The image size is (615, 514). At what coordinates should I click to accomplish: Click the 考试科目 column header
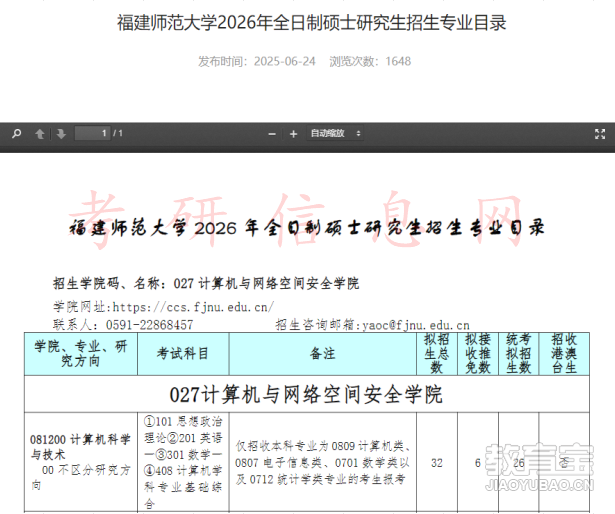[x=183, y=354]
